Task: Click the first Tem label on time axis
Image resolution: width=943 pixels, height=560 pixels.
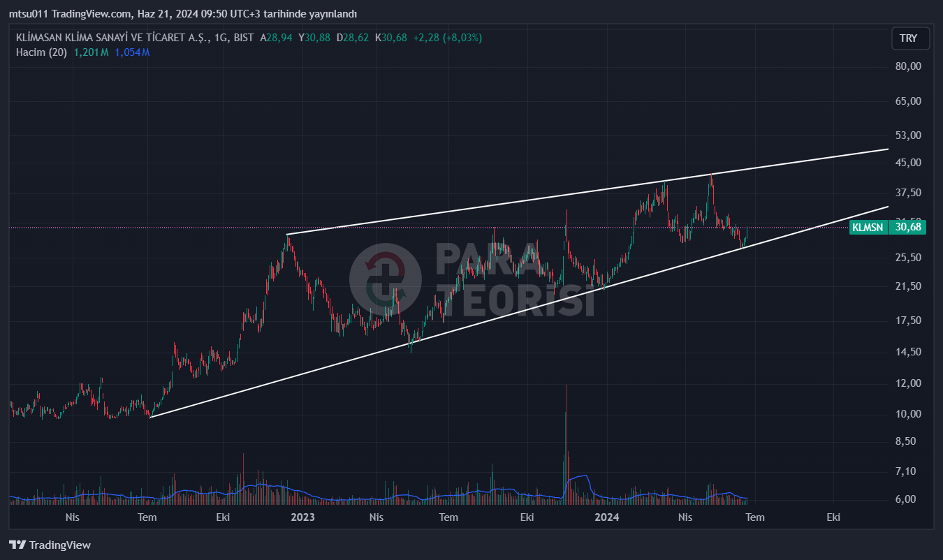Action: point(147,517)
